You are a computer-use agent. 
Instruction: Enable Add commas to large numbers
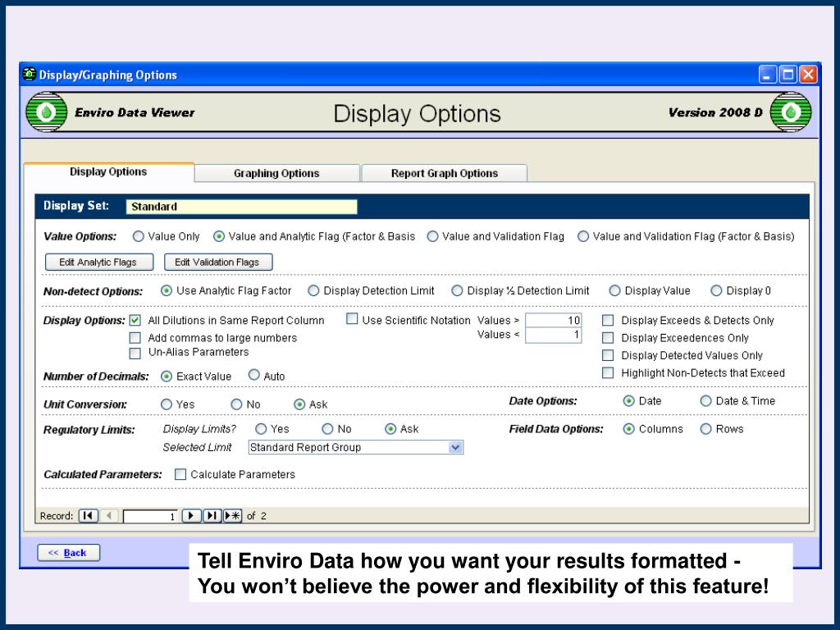[x=135, y=338]
